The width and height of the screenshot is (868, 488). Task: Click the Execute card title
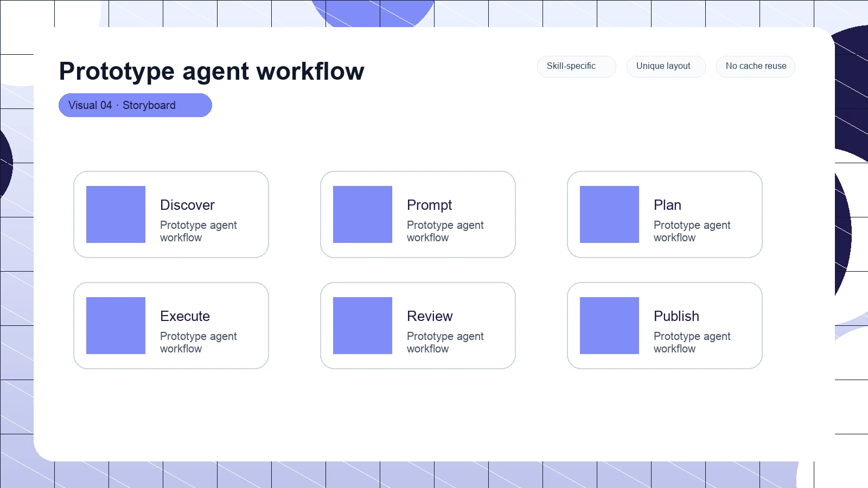click(185, 316)
